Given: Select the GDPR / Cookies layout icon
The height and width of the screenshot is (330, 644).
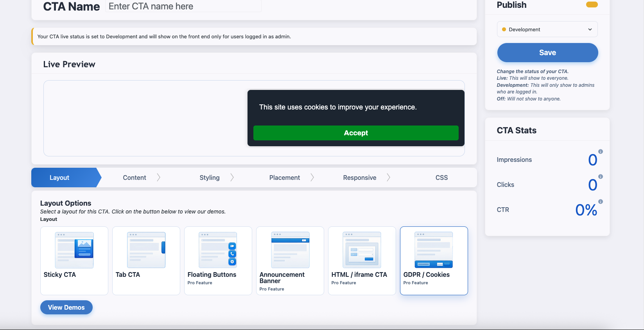Looking at the screenshot, I should click(434, 250).
